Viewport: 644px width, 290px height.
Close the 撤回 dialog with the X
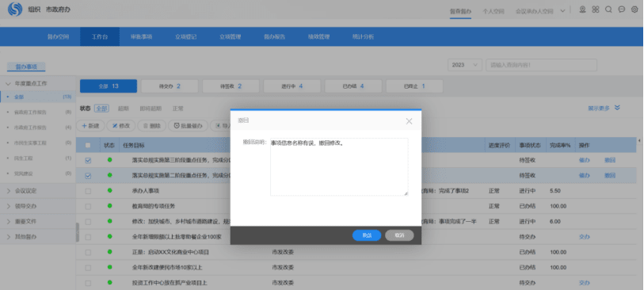click(409, 121)
